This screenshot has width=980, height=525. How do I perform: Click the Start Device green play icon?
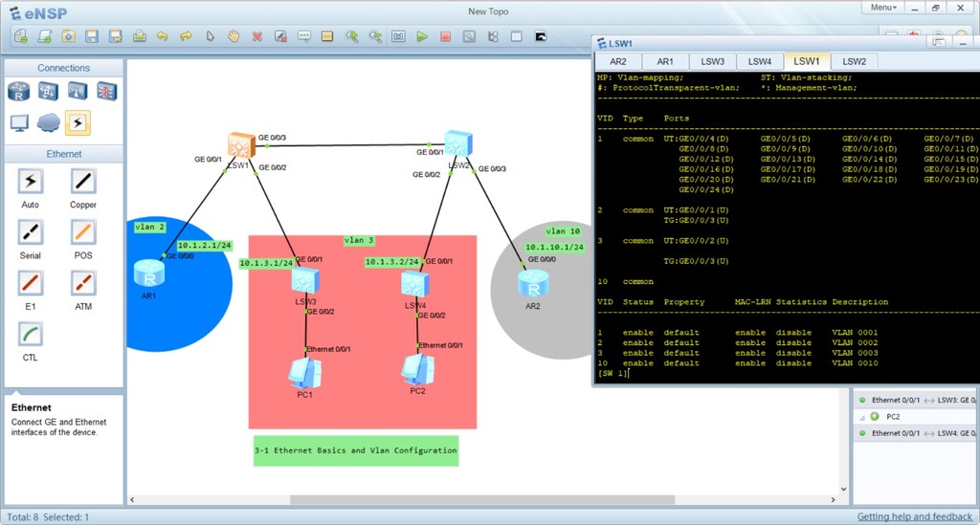point(422,37)
